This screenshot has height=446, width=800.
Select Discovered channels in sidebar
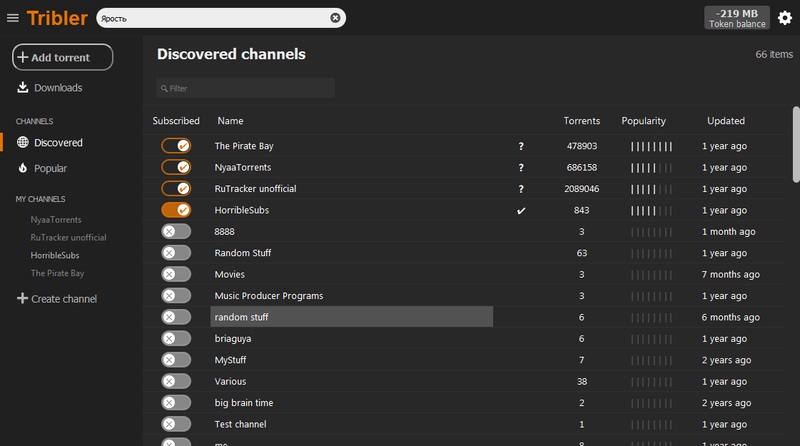point(58,143)
